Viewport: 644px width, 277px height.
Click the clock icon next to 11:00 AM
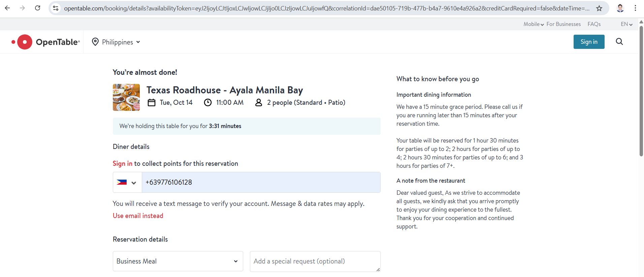tap(208, 102)
